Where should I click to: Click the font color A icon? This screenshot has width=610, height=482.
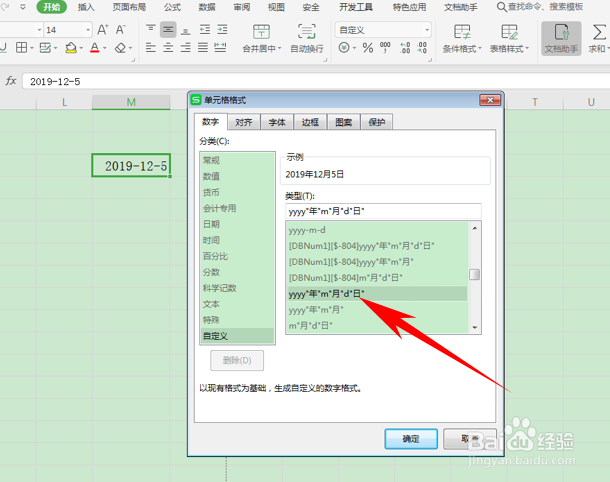click(95, 48)
